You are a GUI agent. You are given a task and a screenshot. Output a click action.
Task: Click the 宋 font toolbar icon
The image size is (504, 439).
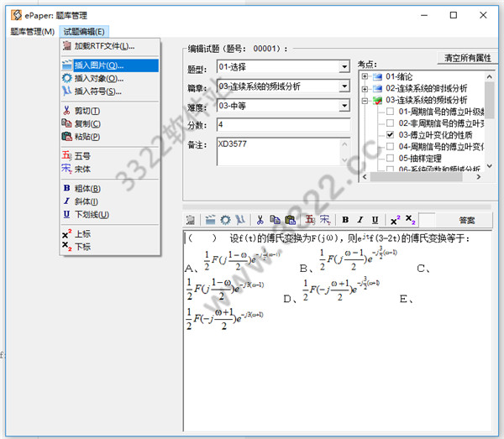point(324,220)
